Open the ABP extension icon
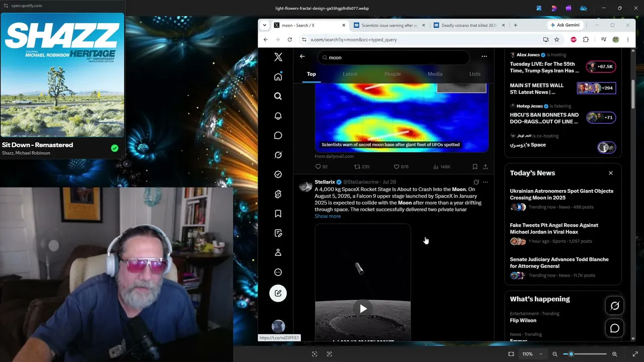Screen dimensions: 644x362 click(574, 39)
